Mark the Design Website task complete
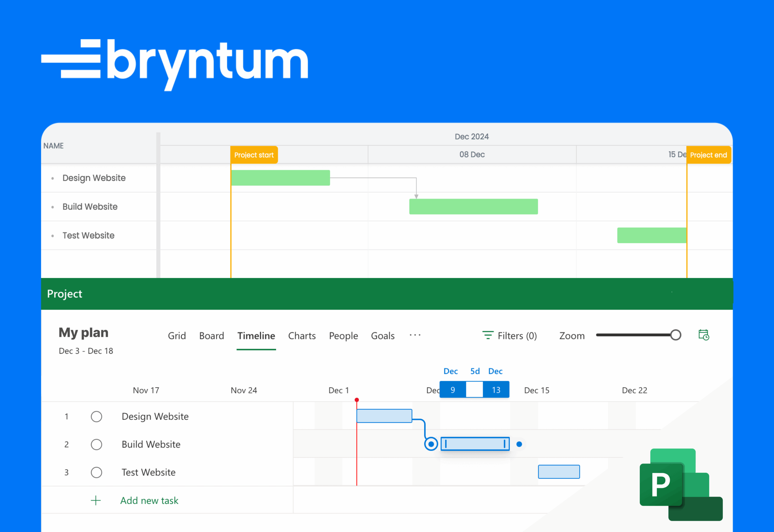This screenshot has width=774, height=532. coord(96,416)
